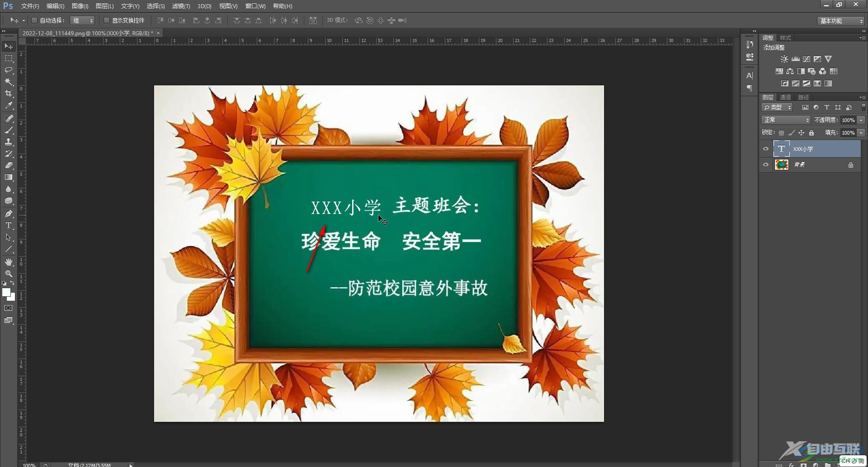The image size is (868, 467).
Task: Select the Horizontal Type tool
Action: tap(9, 225)
